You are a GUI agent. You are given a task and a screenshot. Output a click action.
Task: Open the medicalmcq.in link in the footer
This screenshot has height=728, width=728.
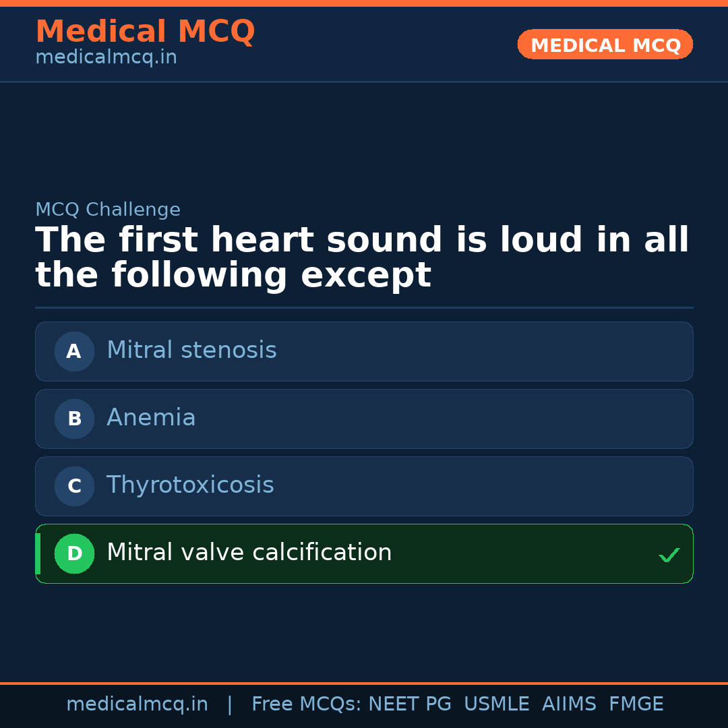coord(137,704)
